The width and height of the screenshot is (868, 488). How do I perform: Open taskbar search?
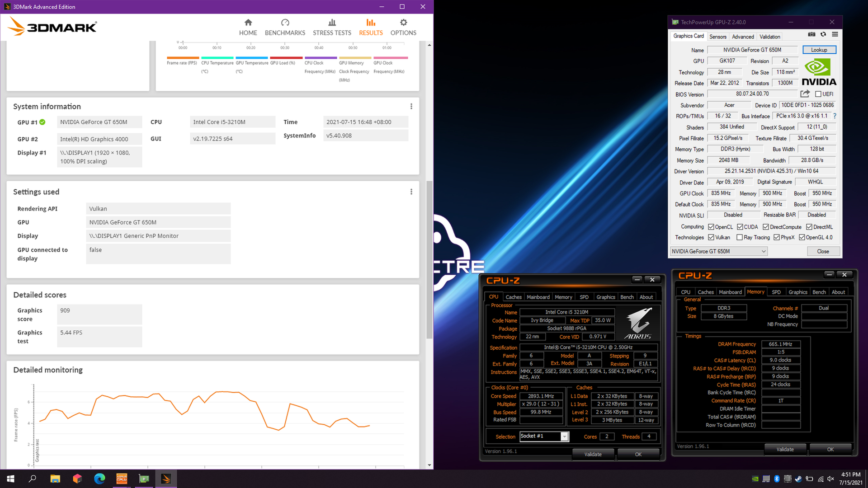[x=33, y=479]
